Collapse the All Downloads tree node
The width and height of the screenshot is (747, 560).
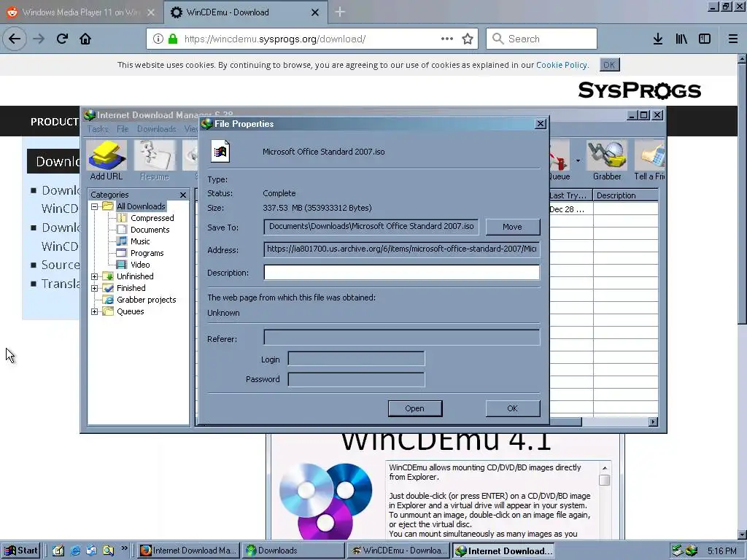(94, 206)
